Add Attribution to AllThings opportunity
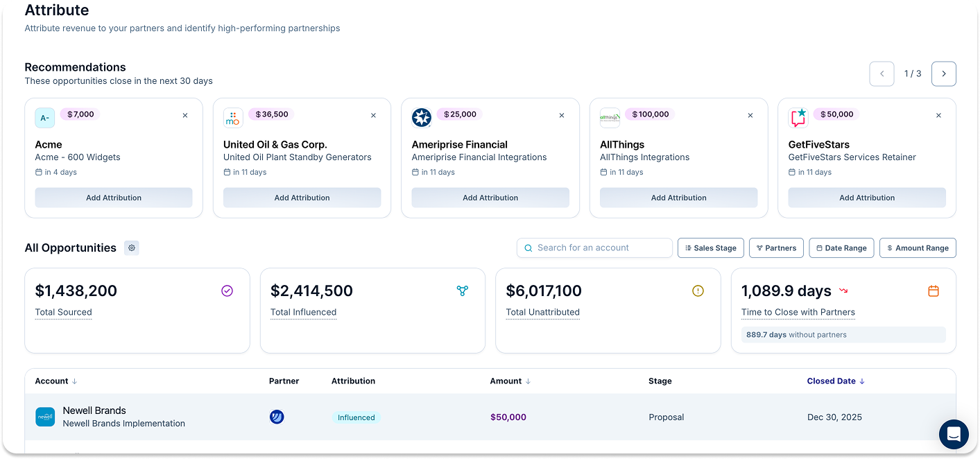 678,198
